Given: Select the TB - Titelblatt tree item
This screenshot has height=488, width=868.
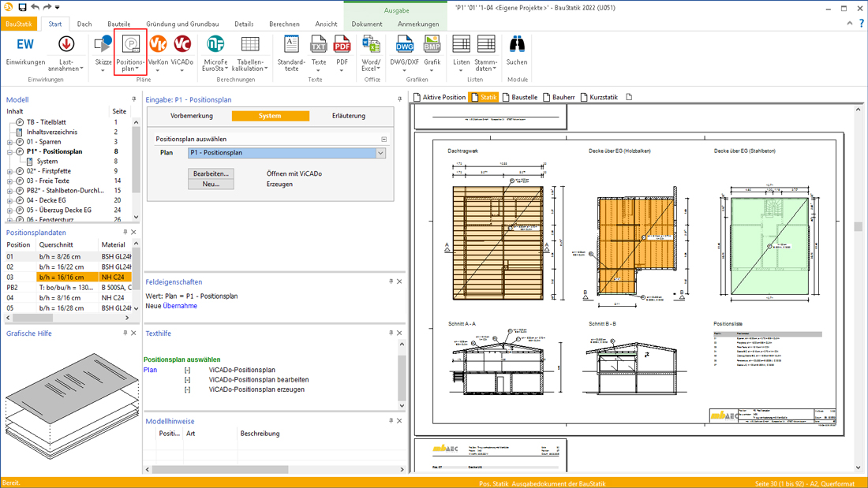Looking at the screenshot, I should [x=47, y=122].
